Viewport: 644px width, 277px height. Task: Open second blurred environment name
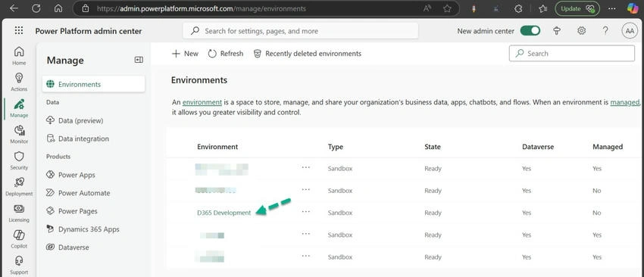coord(216,191)
